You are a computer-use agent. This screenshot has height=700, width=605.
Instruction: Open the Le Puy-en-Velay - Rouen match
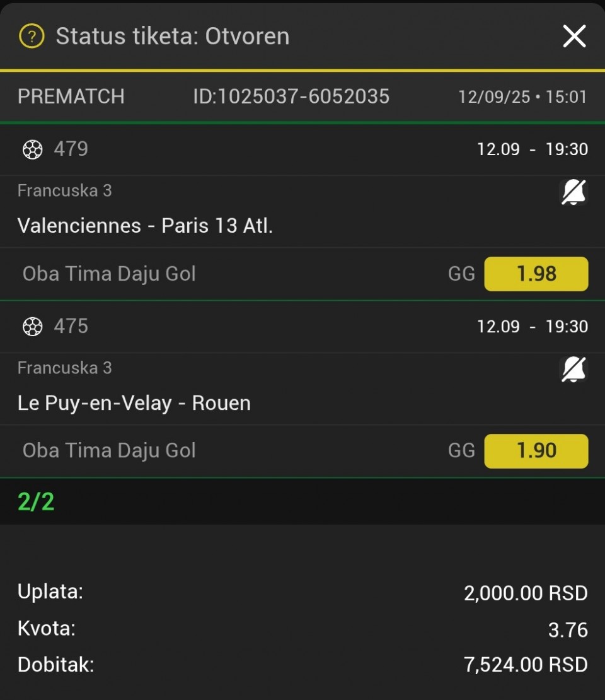coord(134,403)
